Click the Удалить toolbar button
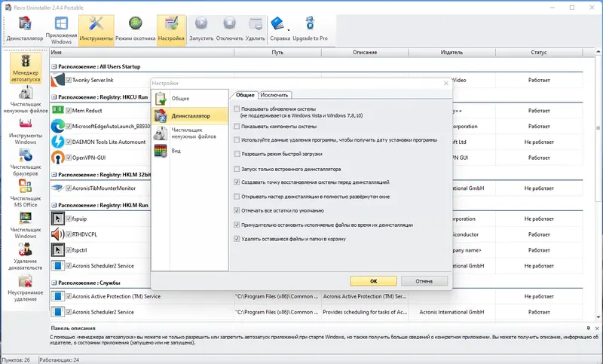 point(255,30)
